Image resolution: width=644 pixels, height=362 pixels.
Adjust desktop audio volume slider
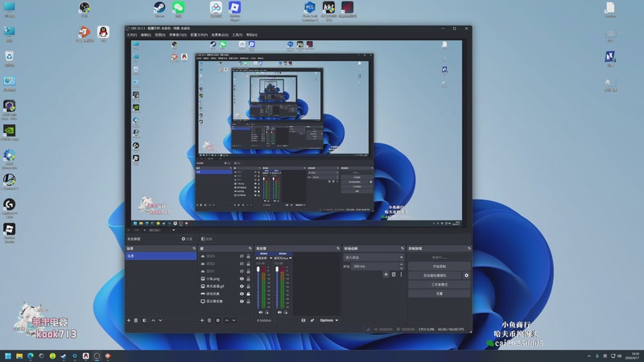pos(258,288)
